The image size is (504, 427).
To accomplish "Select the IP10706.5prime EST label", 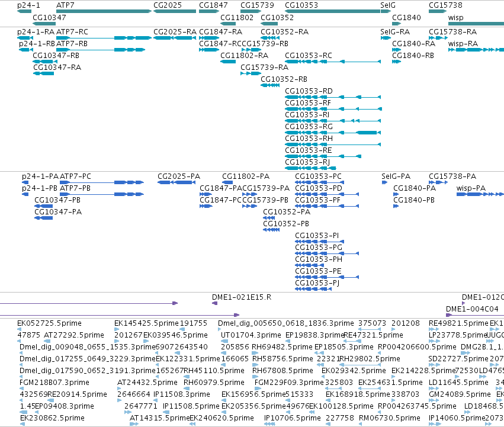I will click(x=292, y=418).
